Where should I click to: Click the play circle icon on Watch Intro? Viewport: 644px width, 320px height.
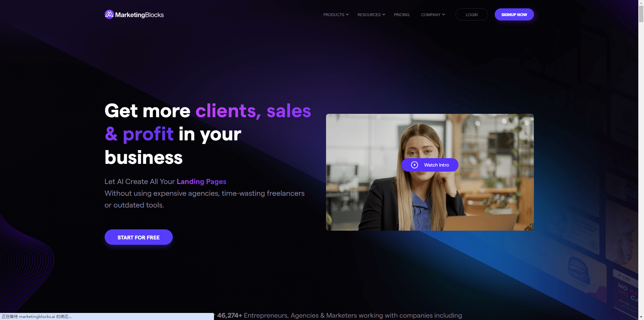click(x=415, y=165)
